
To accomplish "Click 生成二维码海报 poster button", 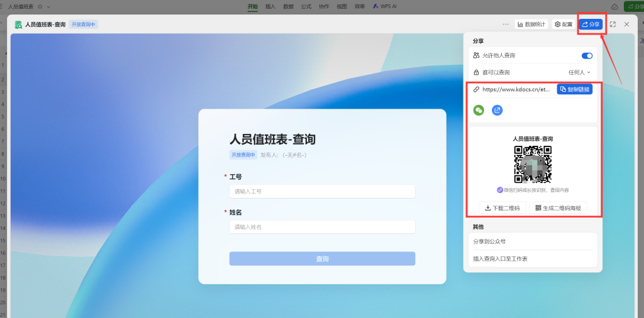I will tap(558, 208).
